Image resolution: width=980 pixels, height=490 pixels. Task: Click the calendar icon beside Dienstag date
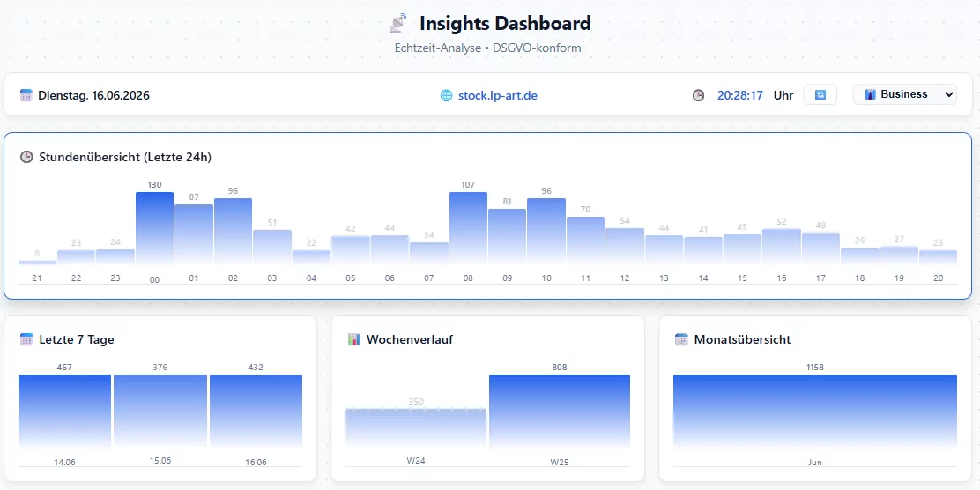[x=26, y=96]
